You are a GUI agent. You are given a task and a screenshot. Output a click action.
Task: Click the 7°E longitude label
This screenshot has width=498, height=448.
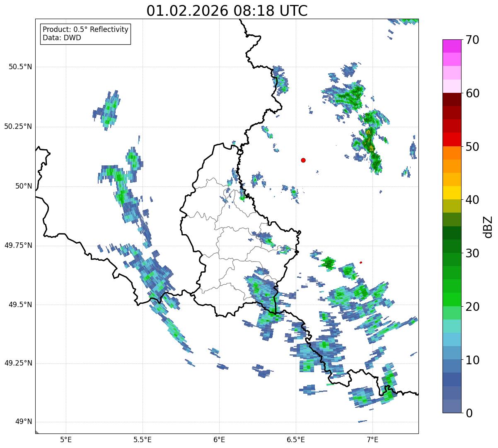tap(372, 439)
